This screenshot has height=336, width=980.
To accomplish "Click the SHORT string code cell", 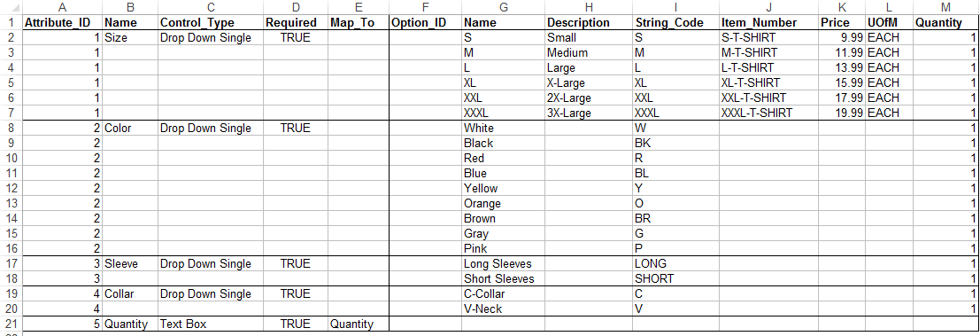I will pyautogui.click(x=675, y=278).
